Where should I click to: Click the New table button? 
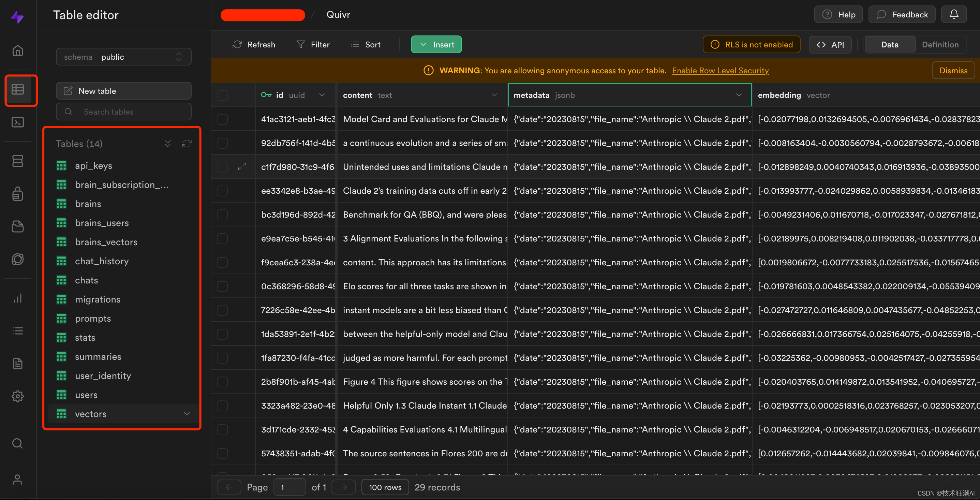click(x=124, y=91)
